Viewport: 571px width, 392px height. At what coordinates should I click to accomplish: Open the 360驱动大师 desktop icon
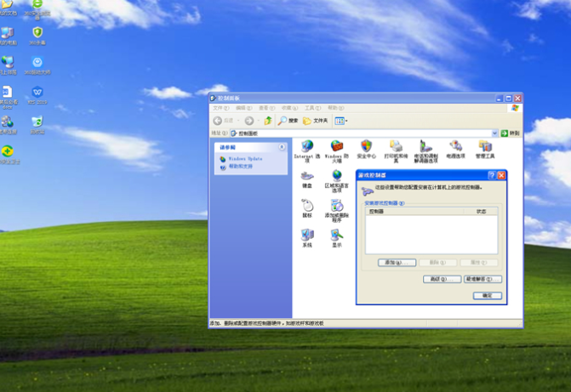(37, 65)
